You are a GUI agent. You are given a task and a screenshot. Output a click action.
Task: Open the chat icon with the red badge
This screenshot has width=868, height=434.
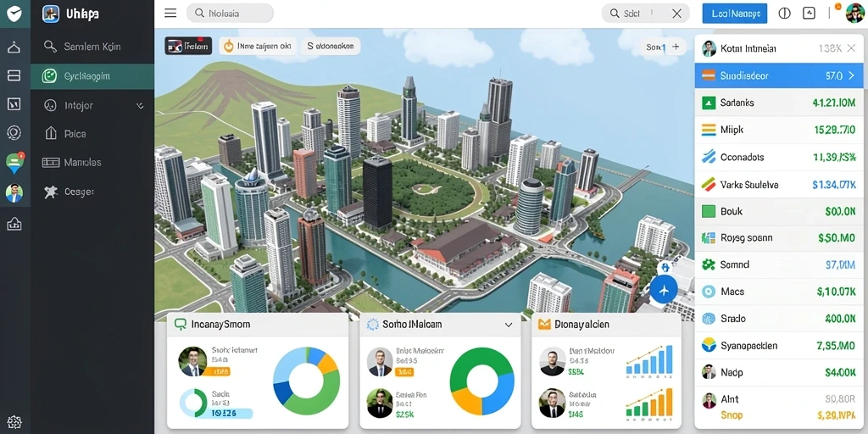pos(14,163)
